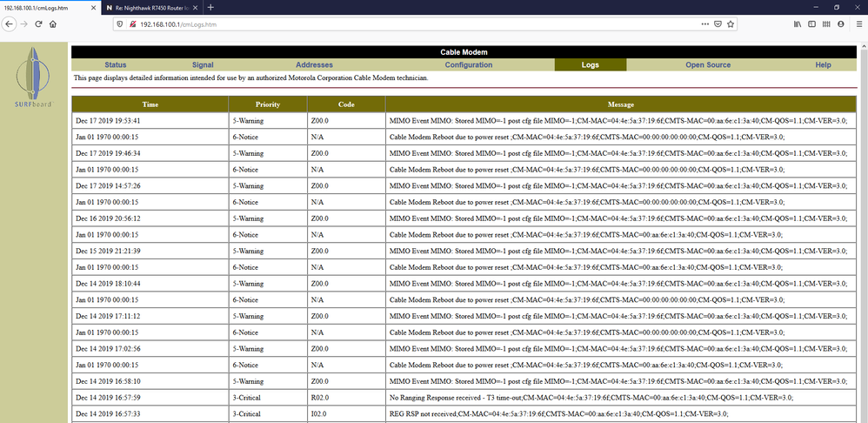Image resolution: width=868 pixels, height=423 pixels.
Task: Click the tracking protection shield icon
Action: click(121, 24)
